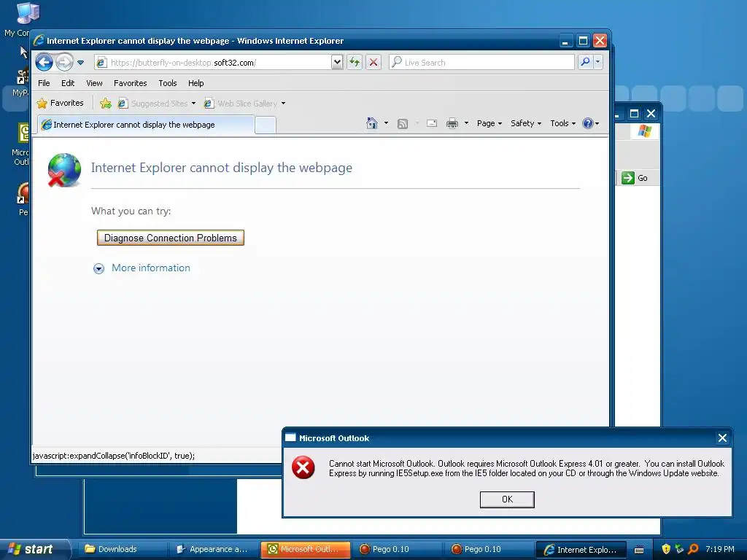This screenshot has width=747, height=560.
Task: Open Suggested Sites favorites link
Action: pos(153,104)
